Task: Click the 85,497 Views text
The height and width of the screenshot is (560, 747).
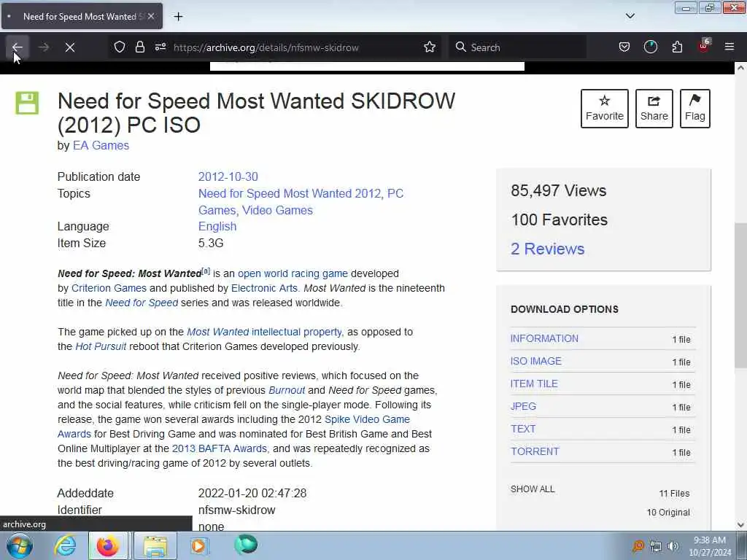Action: pos(558,191)
